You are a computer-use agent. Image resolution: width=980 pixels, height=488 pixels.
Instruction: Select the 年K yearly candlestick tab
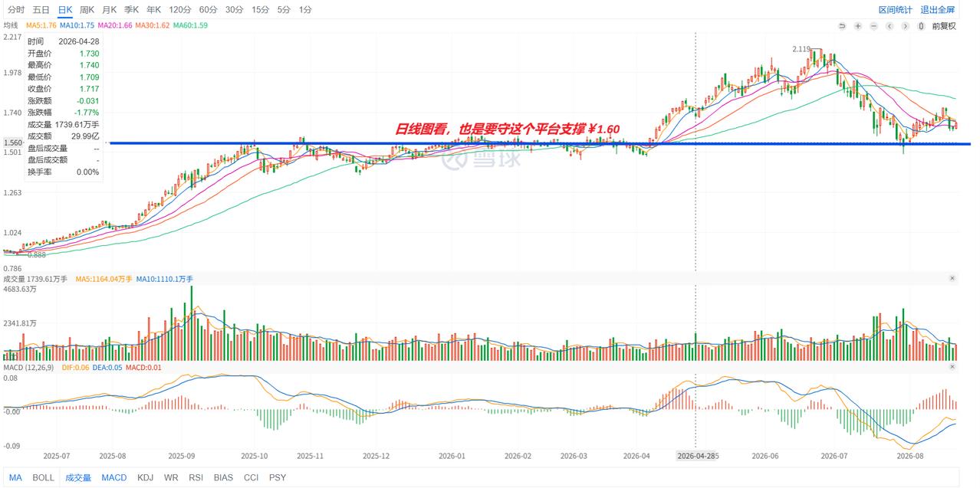(x=154, y=10)
